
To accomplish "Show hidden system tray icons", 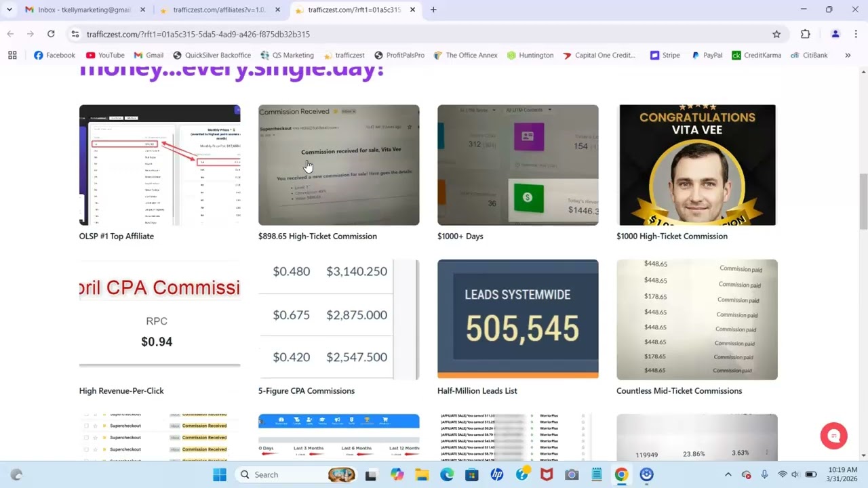I will click(728, 474).
